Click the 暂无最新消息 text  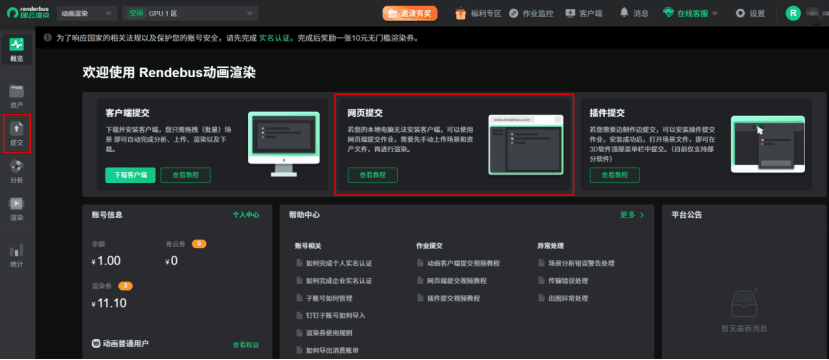744,328
